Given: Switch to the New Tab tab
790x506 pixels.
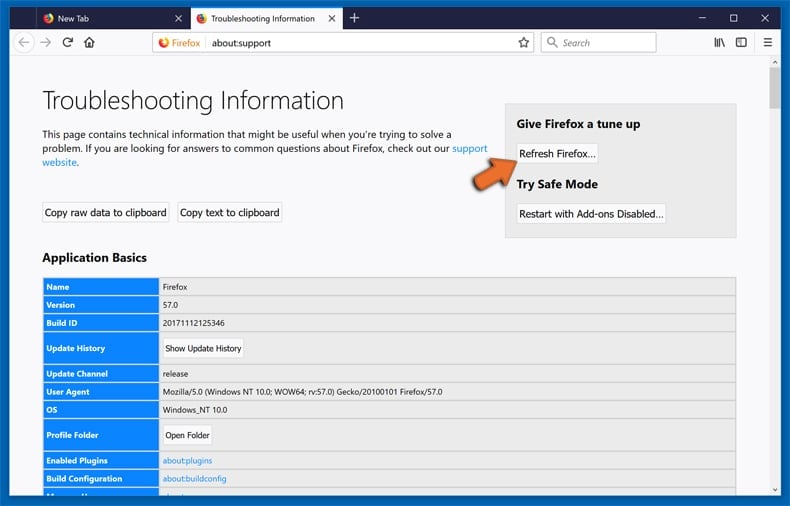Looking at the screenshot, I should (112, 19).
